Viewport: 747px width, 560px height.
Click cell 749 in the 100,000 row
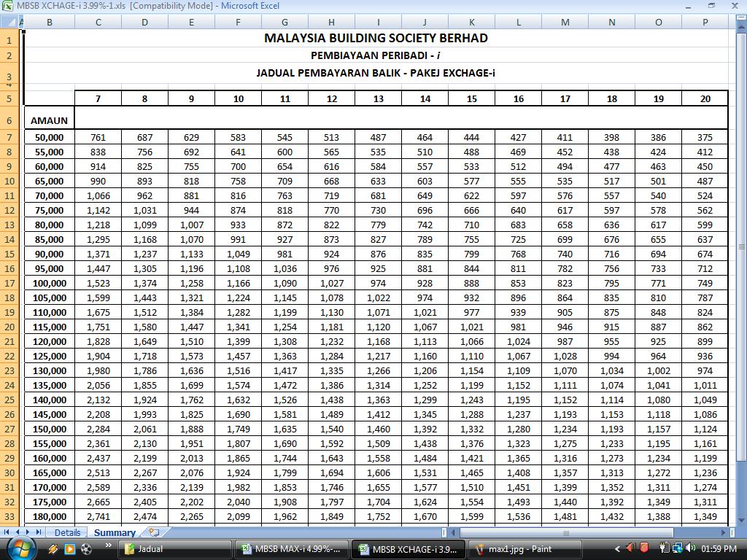pos(705,284)
